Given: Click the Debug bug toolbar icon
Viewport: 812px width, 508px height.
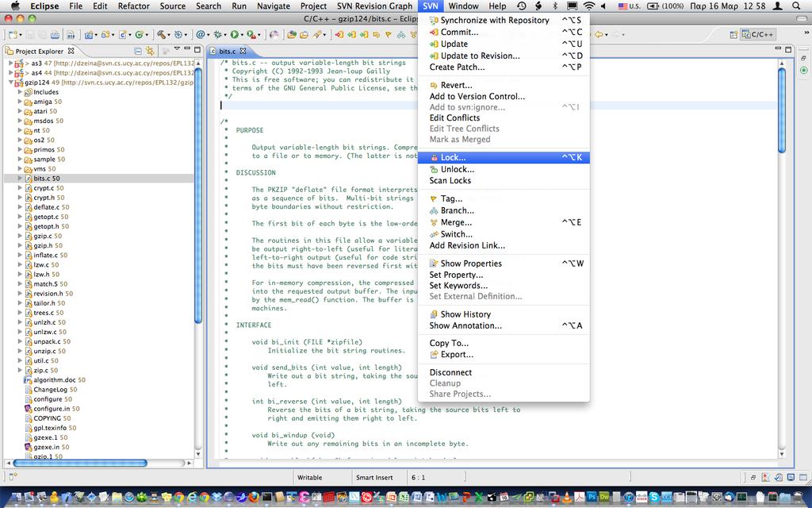Looking at the screenshot, I should [x=217, y=35].
